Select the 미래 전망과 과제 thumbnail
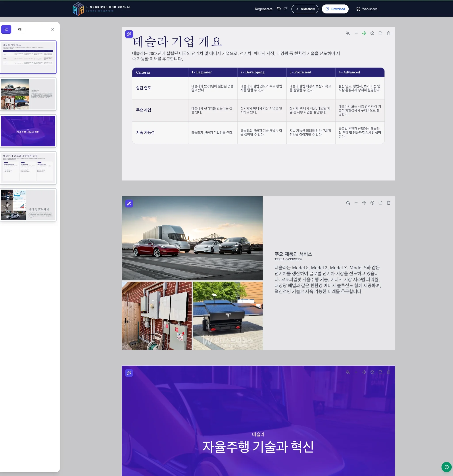 28,205
